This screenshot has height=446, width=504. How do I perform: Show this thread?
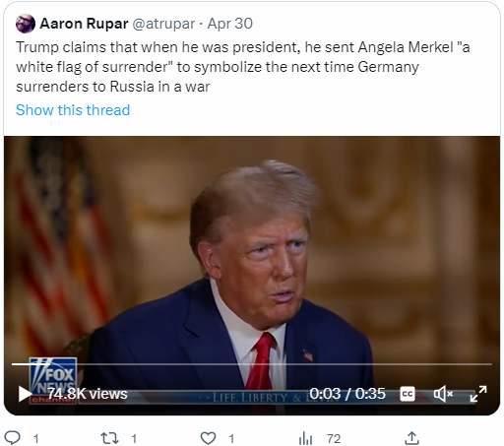73,110
